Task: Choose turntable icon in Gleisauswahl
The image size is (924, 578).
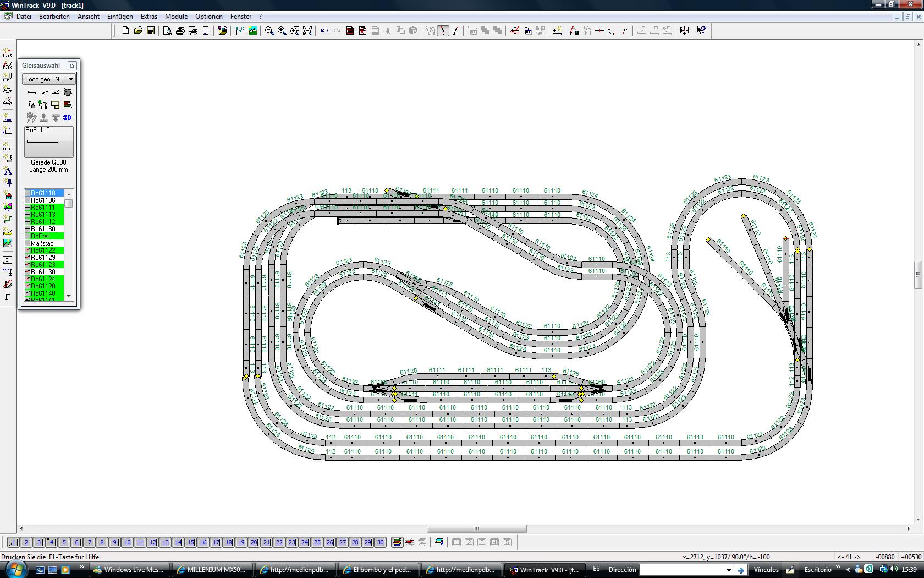Action: tap(68, 92)
